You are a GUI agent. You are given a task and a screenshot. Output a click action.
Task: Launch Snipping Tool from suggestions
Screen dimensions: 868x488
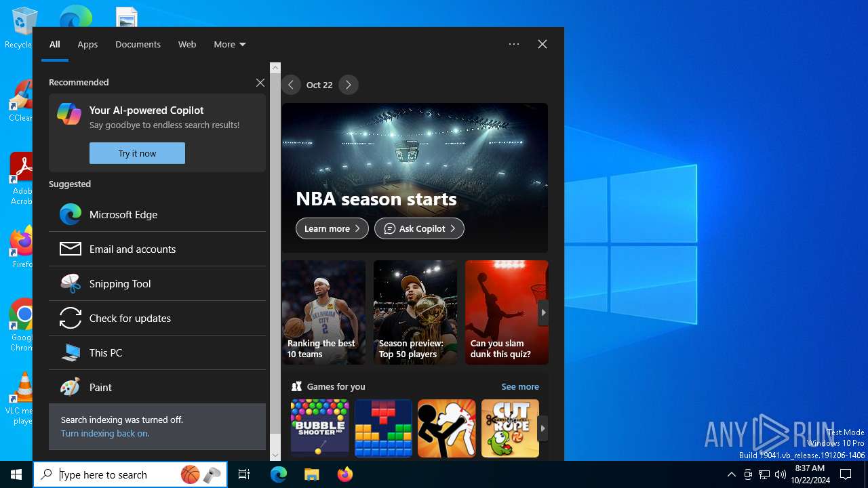pos(157,283)
